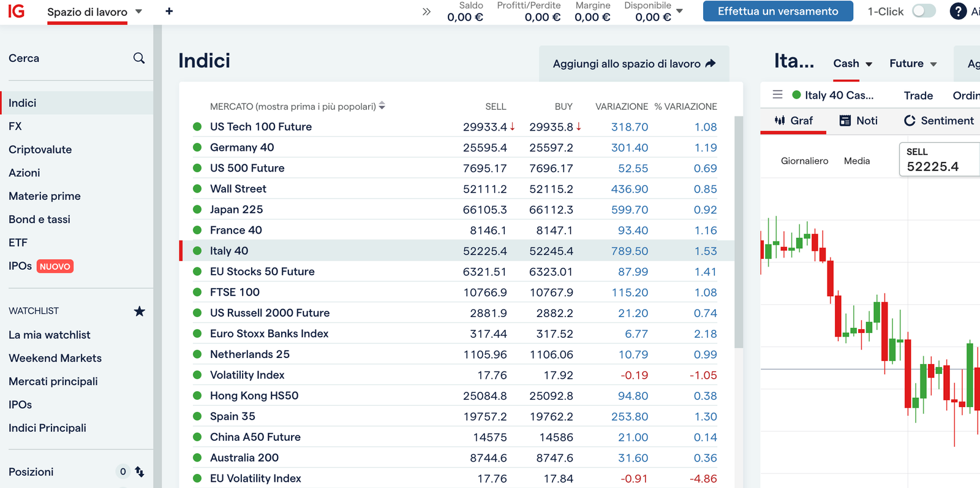This screenshot has width=980, height=488.
Task: Select the US Tech 100 Future row
Action: [x=457, y=127]
